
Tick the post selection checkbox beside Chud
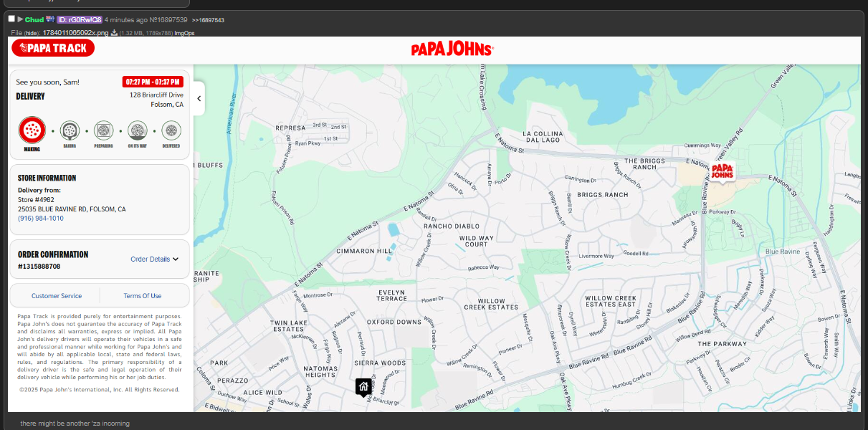click(x=11, y=19)
